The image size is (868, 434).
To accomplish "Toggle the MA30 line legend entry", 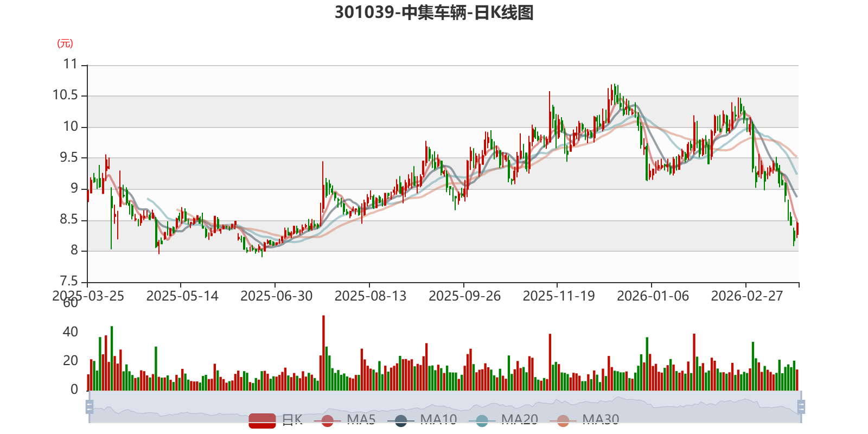I will click(x=584, y=420).
